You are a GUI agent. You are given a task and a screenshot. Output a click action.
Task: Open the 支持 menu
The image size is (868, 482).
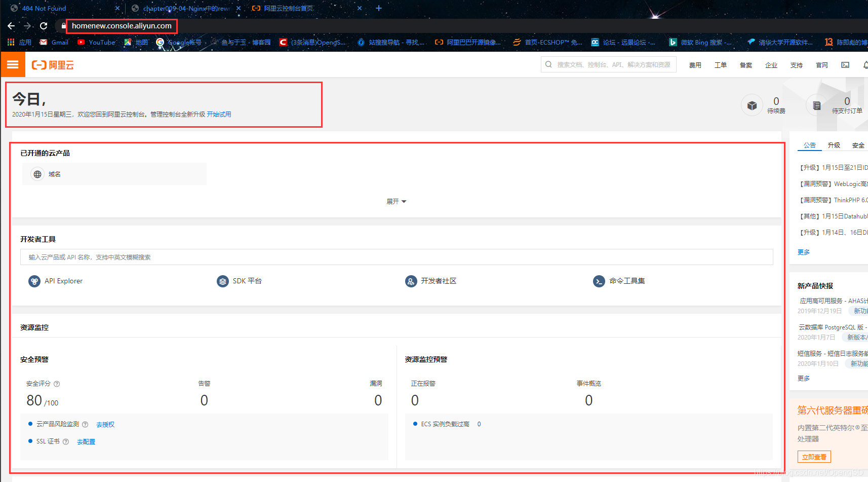tap(797, 65)
